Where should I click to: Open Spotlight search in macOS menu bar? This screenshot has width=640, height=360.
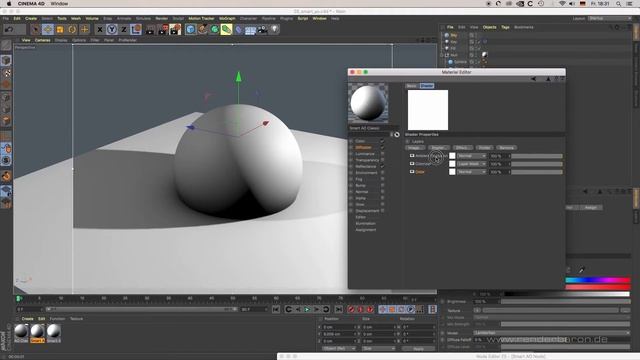coord(619,4)
